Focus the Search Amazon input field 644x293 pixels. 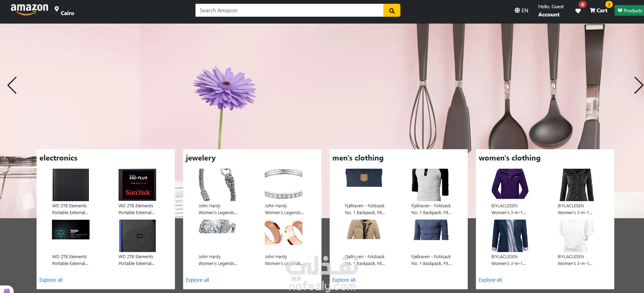[x=289, y=11]
